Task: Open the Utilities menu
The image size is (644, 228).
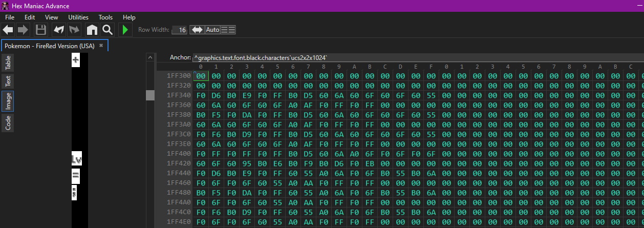Action: click(x=78, y=17)
